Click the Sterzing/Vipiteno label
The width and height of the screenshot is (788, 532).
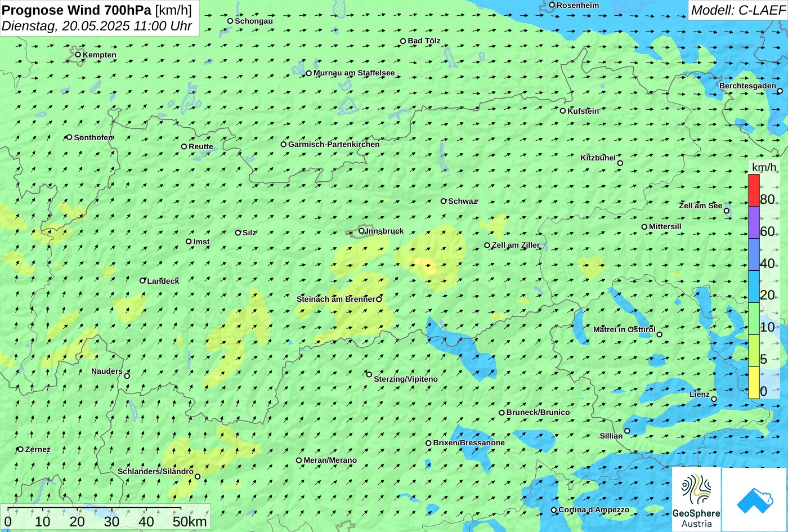(406, 379)
